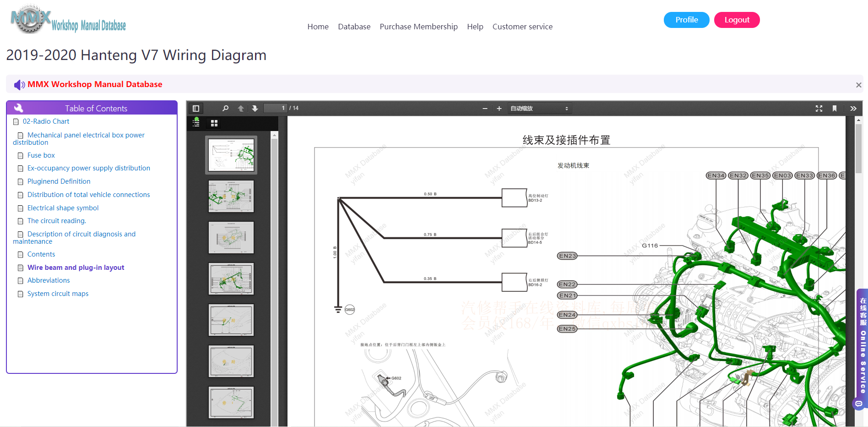Open the PDF find search icon
Image resolution: width=868 pixels, height=427 pixels.
[225, 109]
